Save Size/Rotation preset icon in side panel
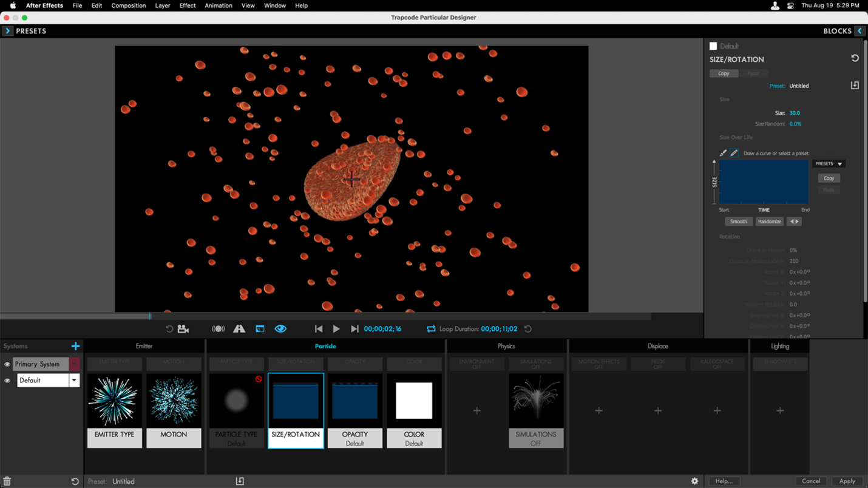 click(855, 86)
